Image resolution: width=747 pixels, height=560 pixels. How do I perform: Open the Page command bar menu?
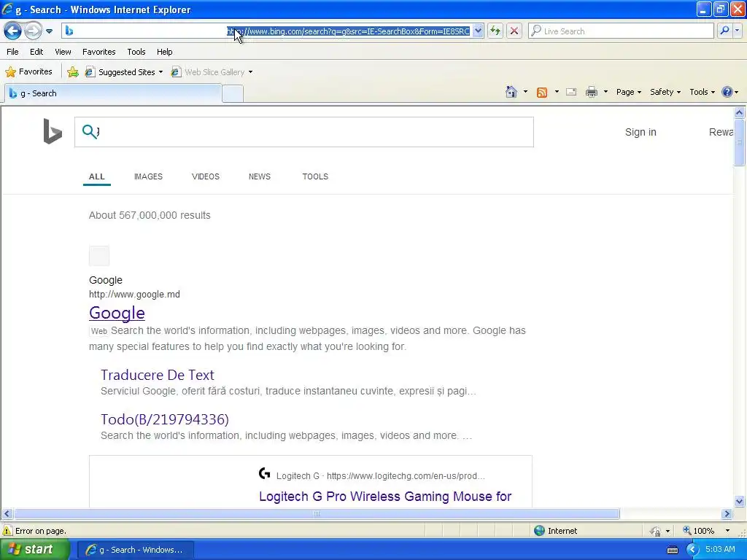tap(628, 92)
